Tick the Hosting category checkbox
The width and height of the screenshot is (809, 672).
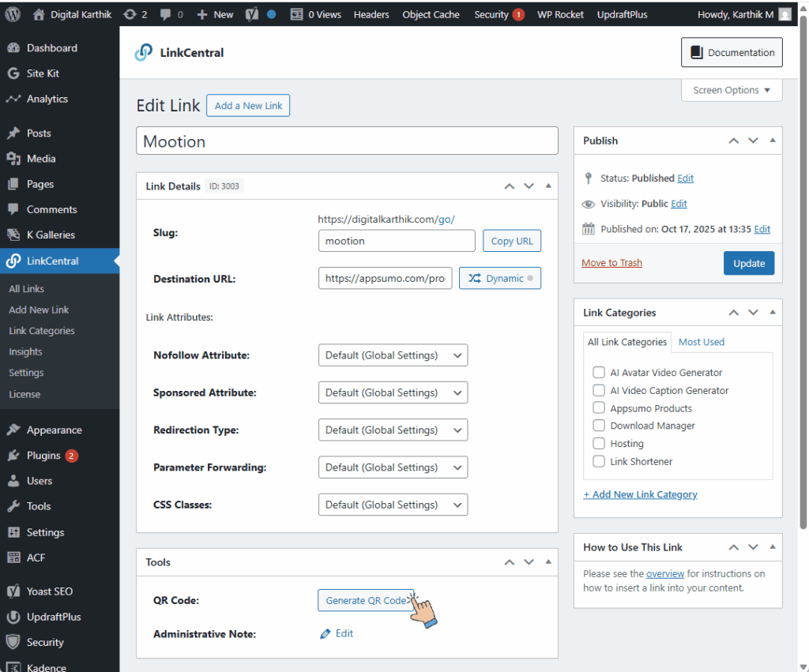coord(599,444)
